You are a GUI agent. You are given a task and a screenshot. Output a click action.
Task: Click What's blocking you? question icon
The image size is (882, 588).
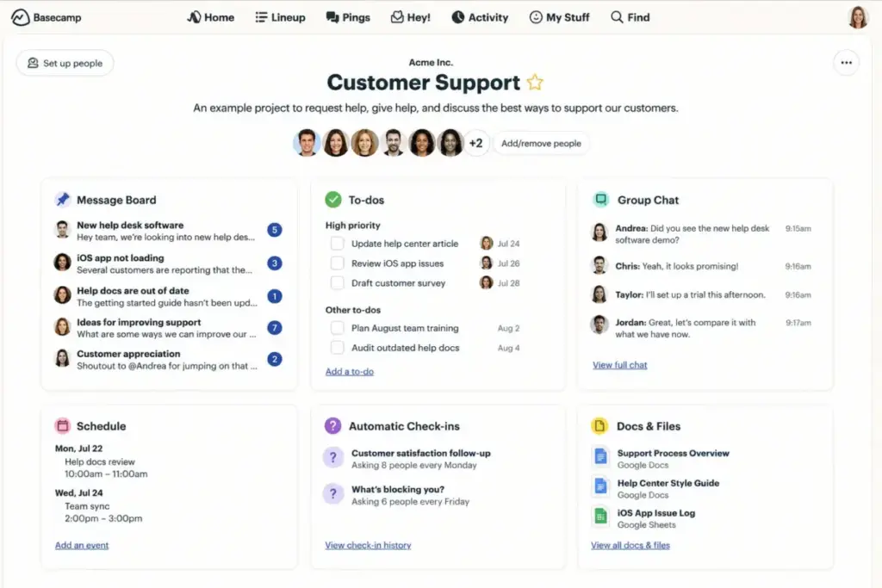point(333,494)
